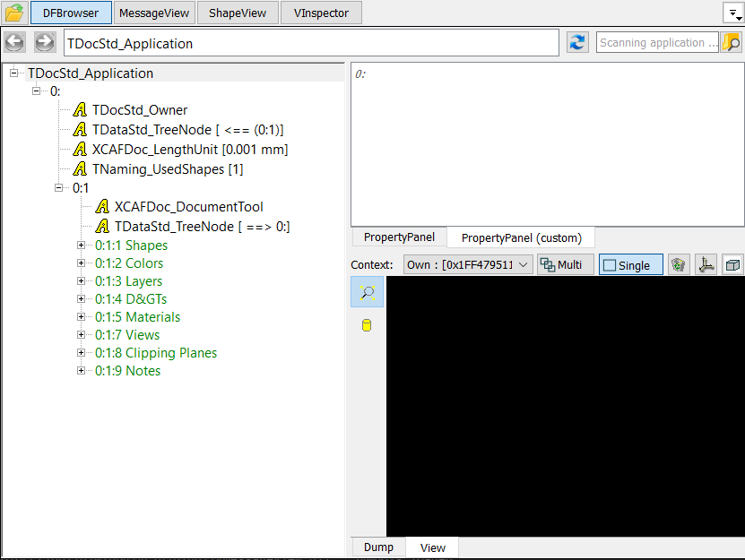Click the search magnifier icon beside search field
The image size is (745, 560).
click(731, 43)
